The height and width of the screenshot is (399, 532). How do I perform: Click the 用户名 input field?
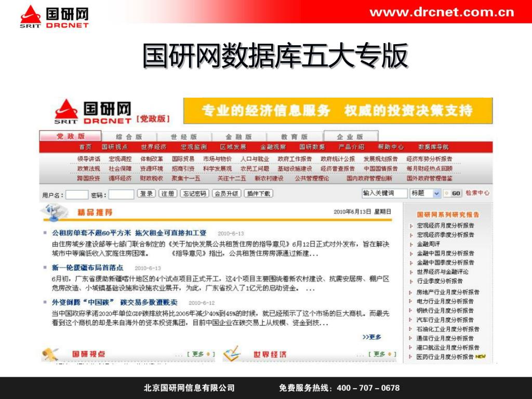click(77, 195)
